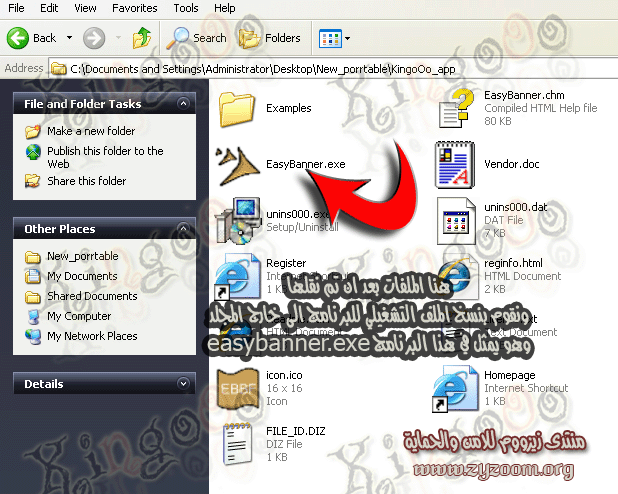This screenshot has width=618, height=494.
Task: Click the Publish to Web globe icon
Action: coord(33,152)
